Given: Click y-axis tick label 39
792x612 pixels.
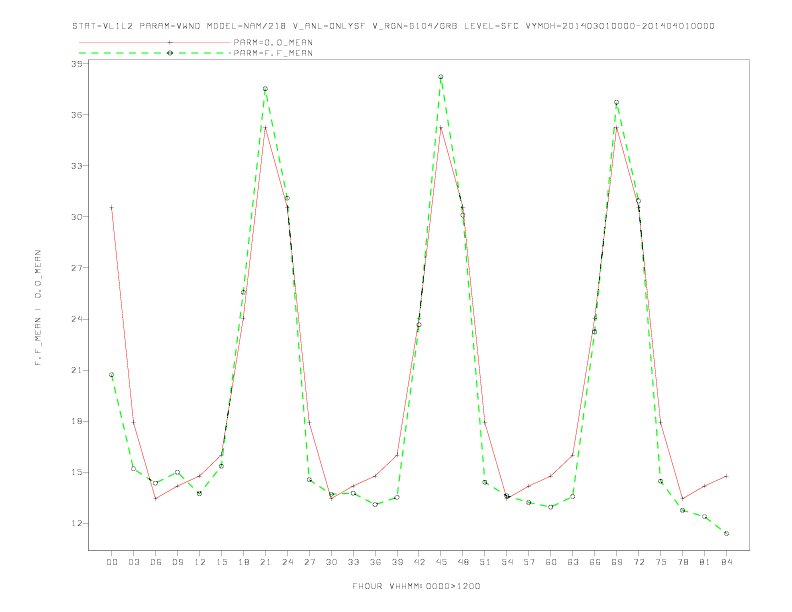Looking at the screenshot, I should click(77, 64).
